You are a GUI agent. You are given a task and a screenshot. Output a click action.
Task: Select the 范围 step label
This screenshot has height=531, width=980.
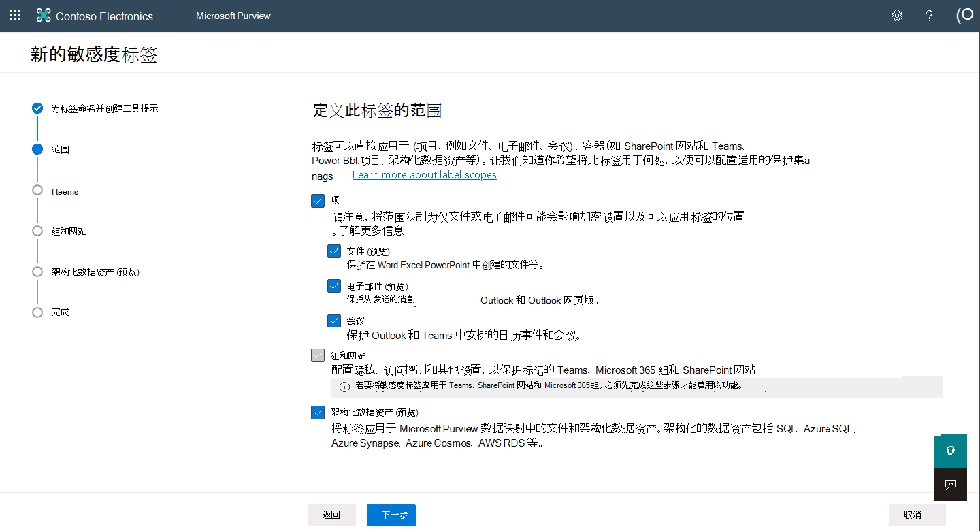click(61, 149)
